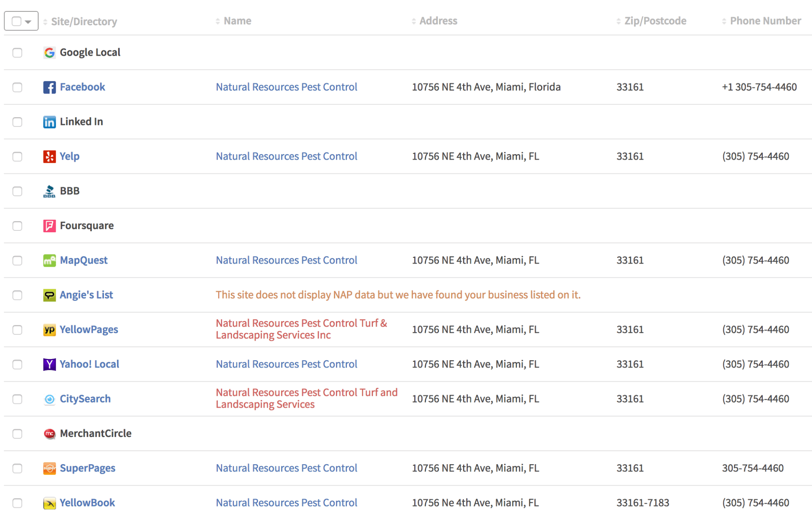Click the Miami, Florida address cell
This screenshot has width=812, height=519.
click(x=486, y=87)
